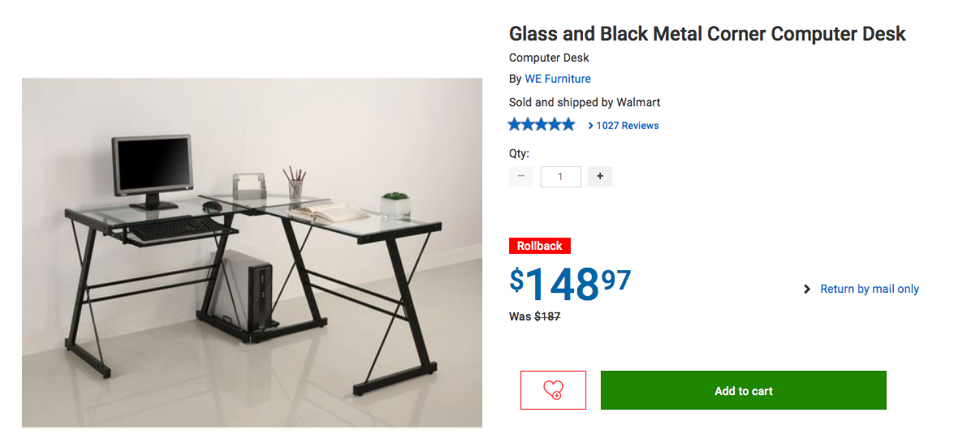This screenshot has height=447, width=980.
Task: Click the $148.97 price
Action: click(570, 282)
